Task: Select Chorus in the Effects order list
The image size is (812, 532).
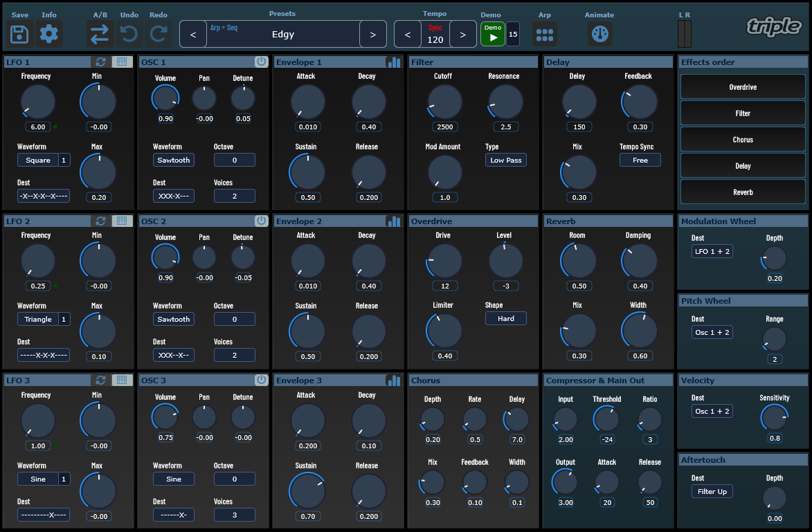Action: [x=742, y=139]
